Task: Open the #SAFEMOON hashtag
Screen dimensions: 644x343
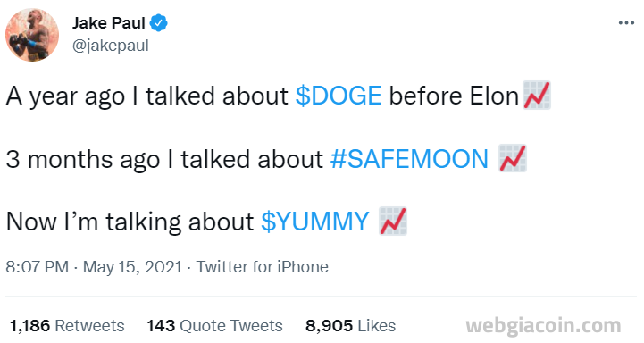Action: [409, 159]
